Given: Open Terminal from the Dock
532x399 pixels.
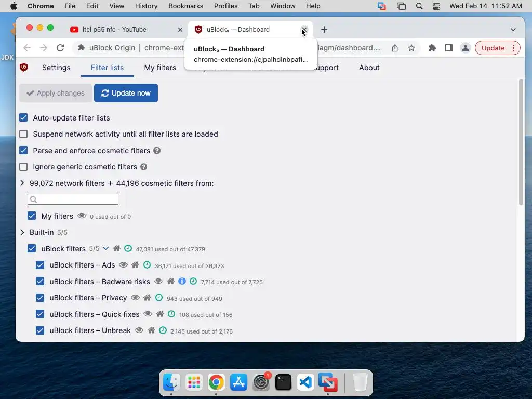Looking at the screenshot, I should click(283, 382).
